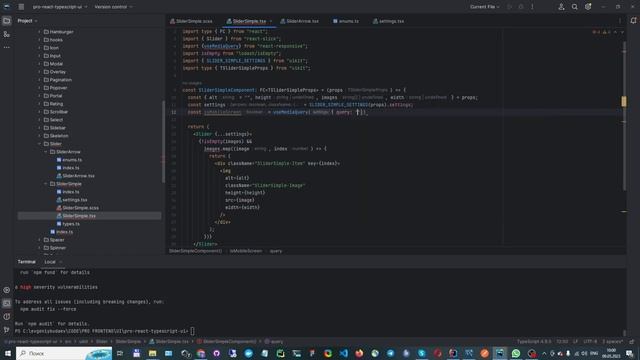Viewport: 640px width, 360px height.
Task: Click indent spaces setting in status bar
Action: (613, 342)
